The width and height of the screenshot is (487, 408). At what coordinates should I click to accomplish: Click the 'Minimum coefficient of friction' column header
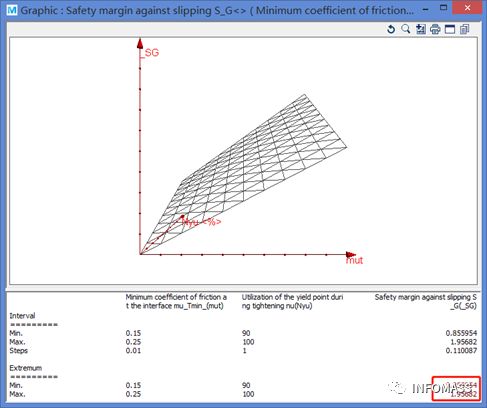[x=176, y=301]
